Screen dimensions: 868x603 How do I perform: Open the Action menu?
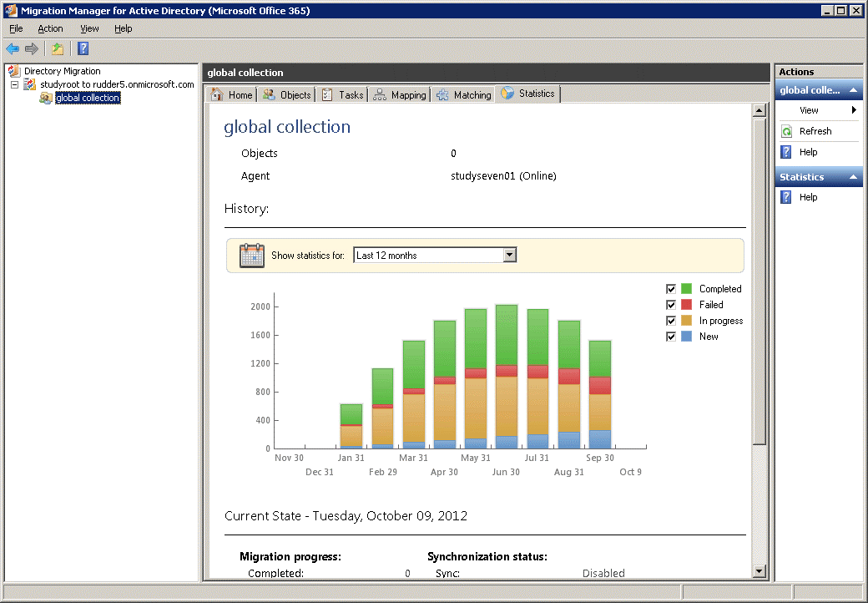pyautogui.click(x=50, y=28)
